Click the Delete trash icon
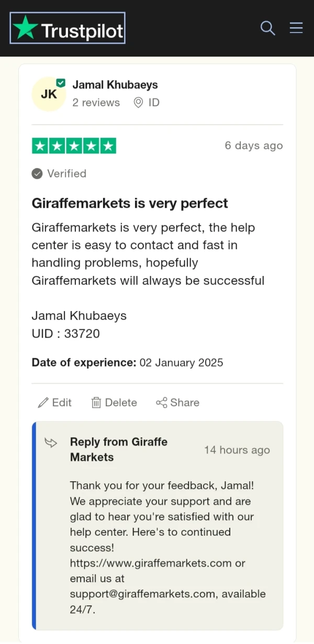Viewport: 314px width, 644px height. tap(96, 403)
